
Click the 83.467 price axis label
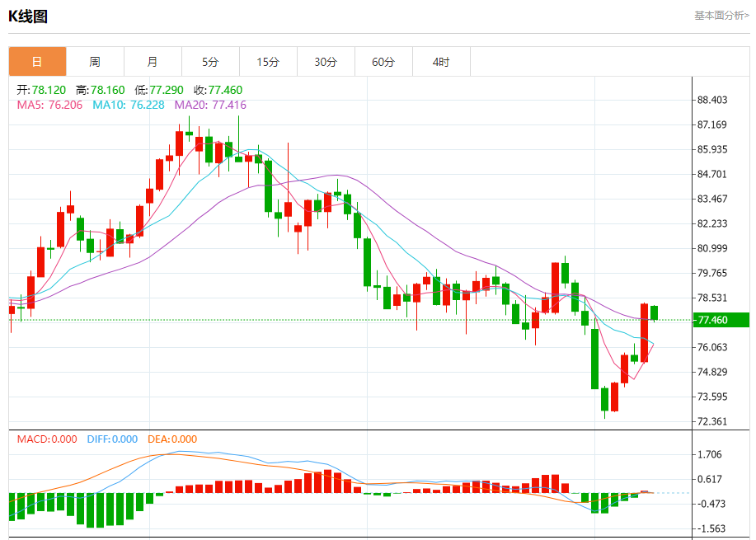tap(712, 199)
